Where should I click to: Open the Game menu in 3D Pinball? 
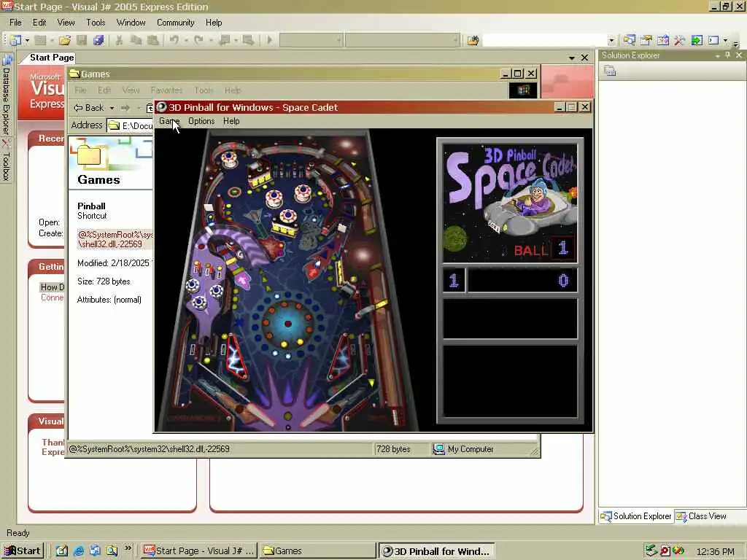tap(169, 121)
